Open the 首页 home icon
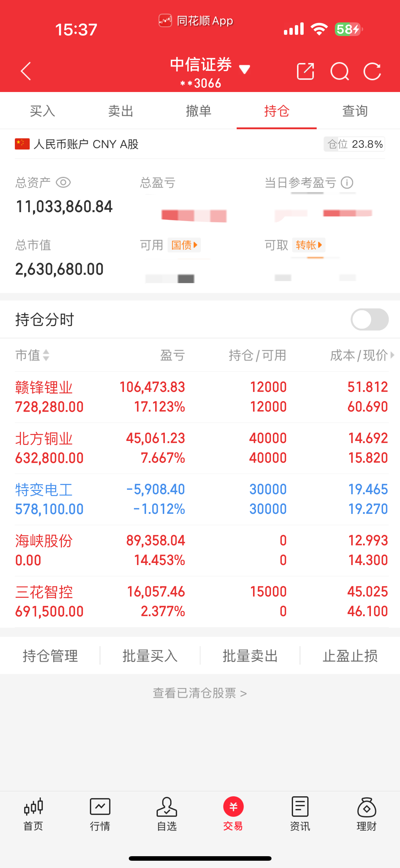This screenshot has width=400, height=868. 33,814
